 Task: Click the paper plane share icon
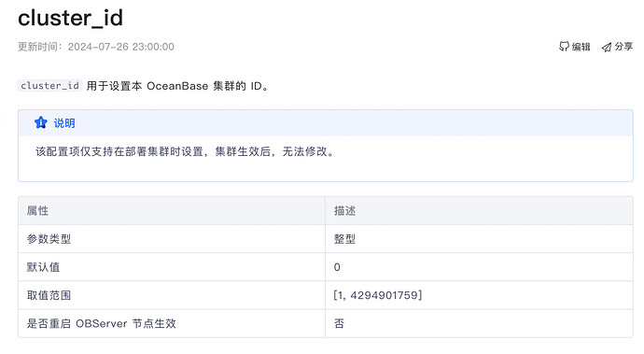tap(607, 47)
